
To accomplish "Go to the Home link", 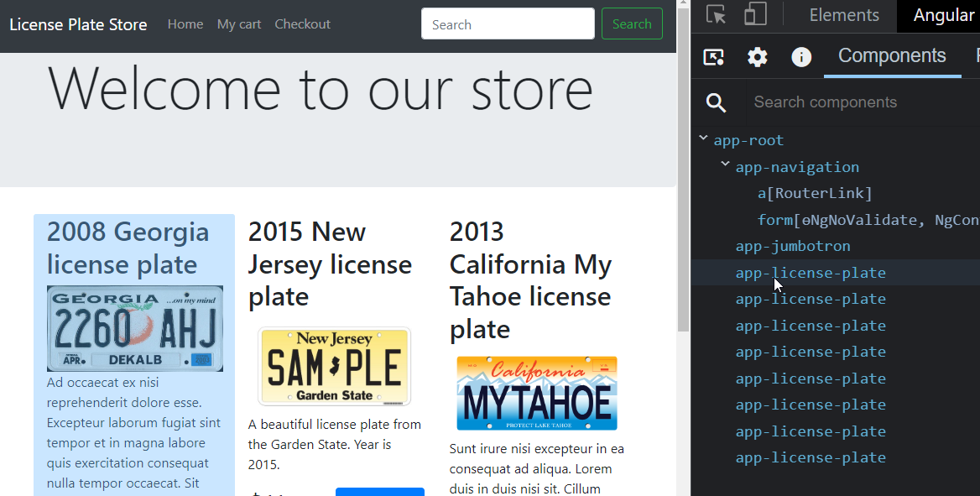I will 185,24.
